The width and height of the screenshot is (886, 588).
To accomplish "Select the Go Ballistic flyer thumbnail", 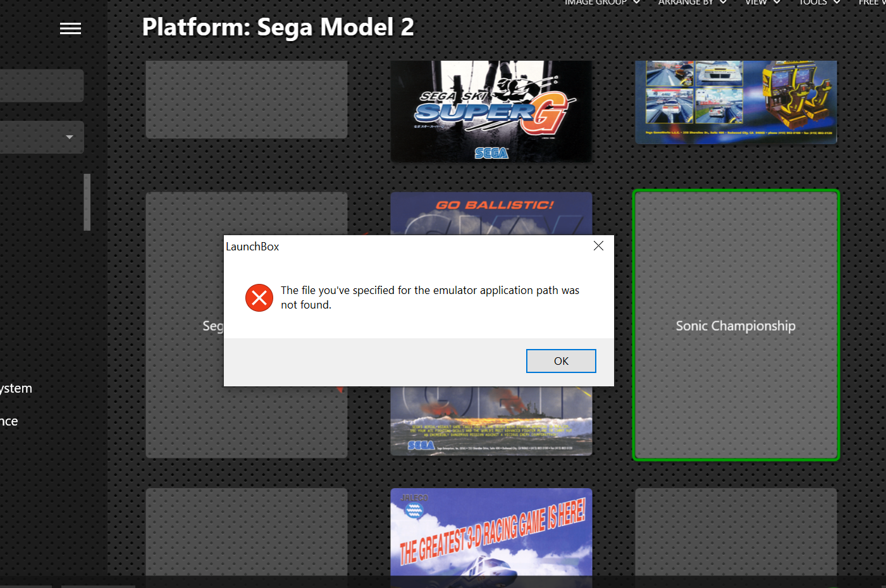I will 491,214.
